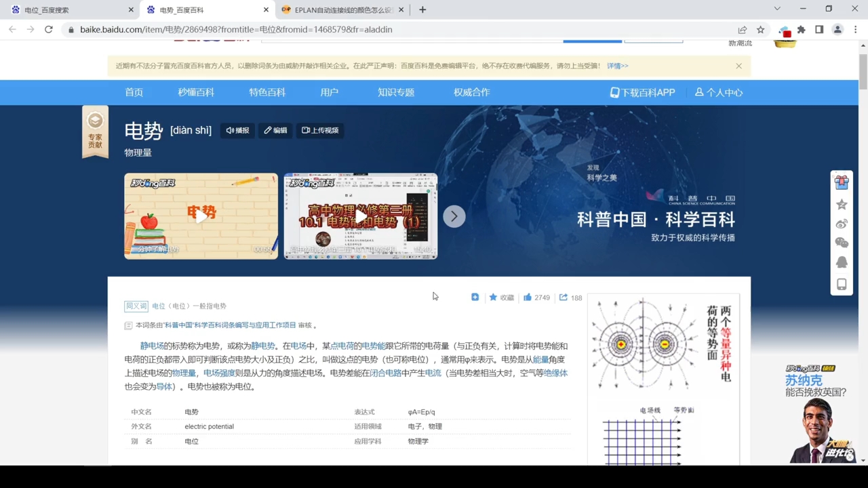
Task: Click 下载百科APP link
Action: (x=642, y=92)
